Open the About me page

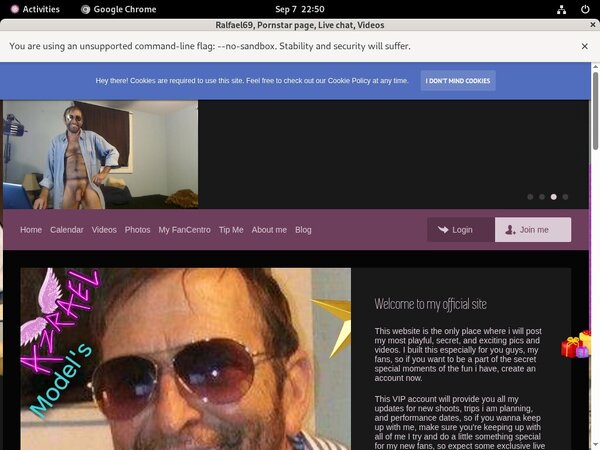pos(269,230)
